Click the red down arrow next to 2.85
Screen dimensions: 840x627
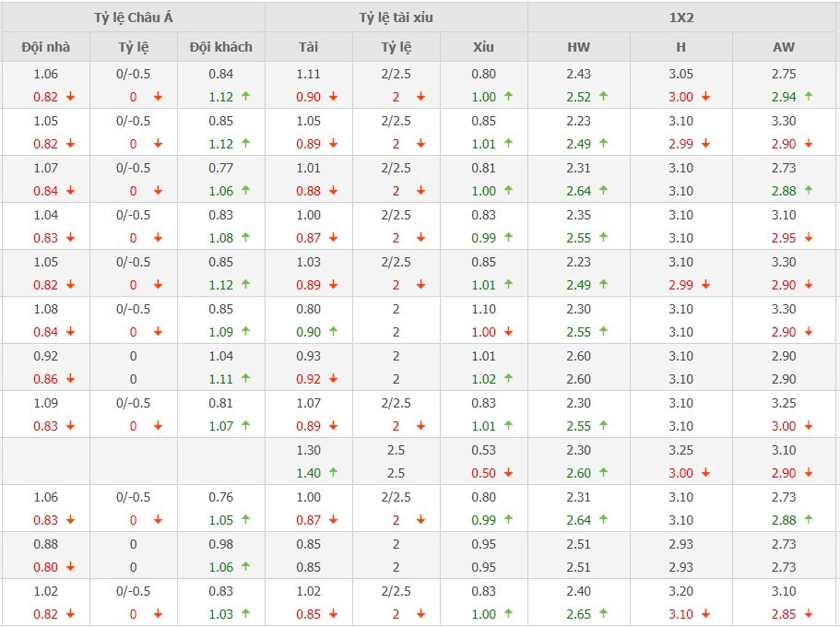click(x=809, y=614)
